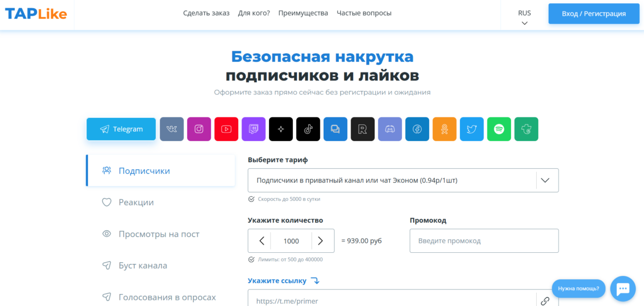Click the link chain icon in the URL field
The width and height of the screenshot is (644, 306).
[x=545, y=301]
